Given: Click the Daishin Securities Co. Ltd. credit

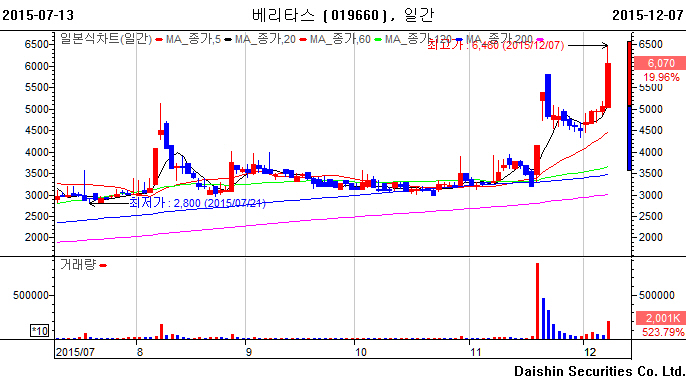Looking at the screenshot, I should 599,371.
